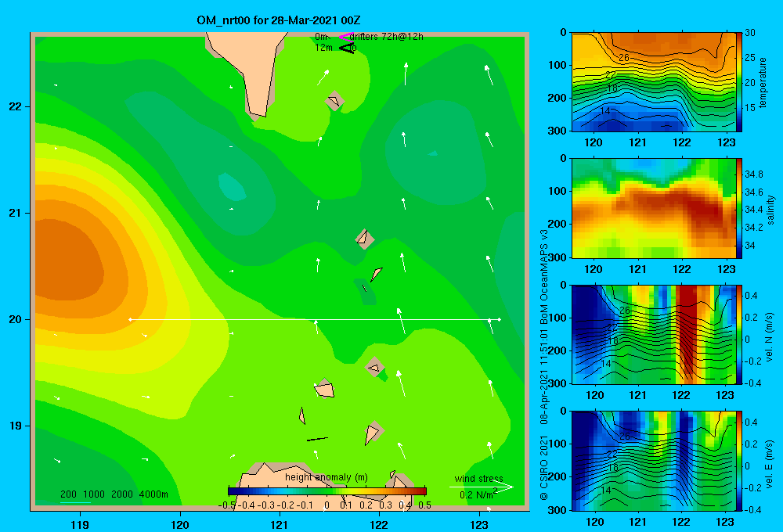Click the '0.5' maximum tick on height anomaly bar
This screenshot has width=783, height=532.
pos(425,505)
